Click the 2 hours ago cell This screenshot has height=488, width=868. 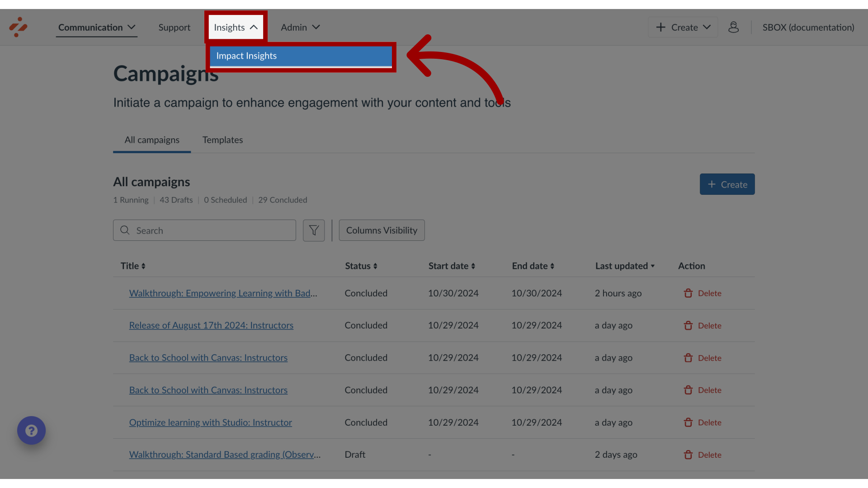point(618,293)
